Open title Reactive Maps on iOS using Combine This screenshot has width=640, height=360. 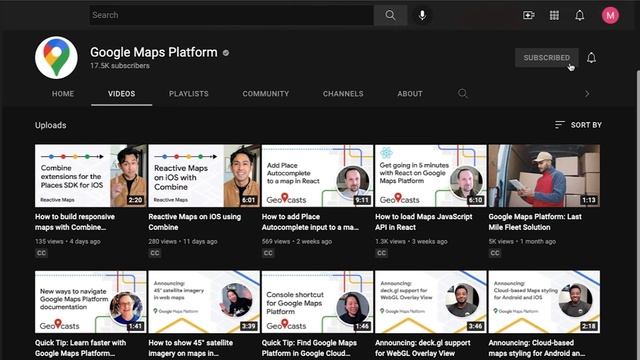195,222
